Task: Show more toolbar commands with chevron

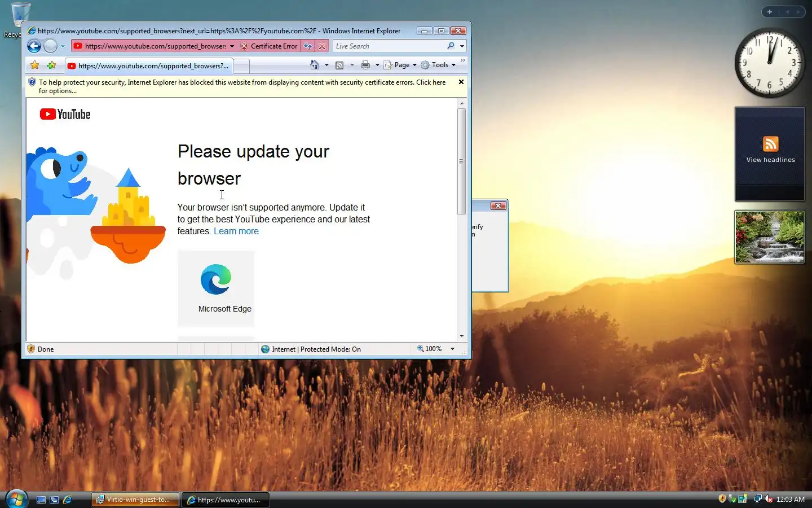Action: point(463,60)
